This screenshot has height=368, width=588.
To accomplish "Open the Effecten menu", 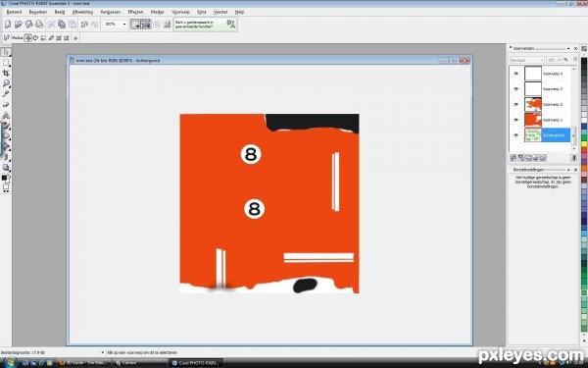I will pyautogui.click(x=135, y=12).
